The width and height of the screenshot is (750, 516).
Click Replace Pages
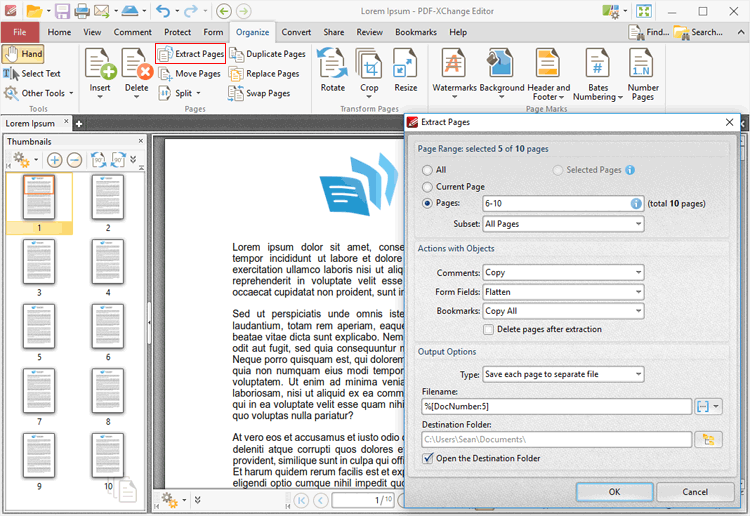264,74
